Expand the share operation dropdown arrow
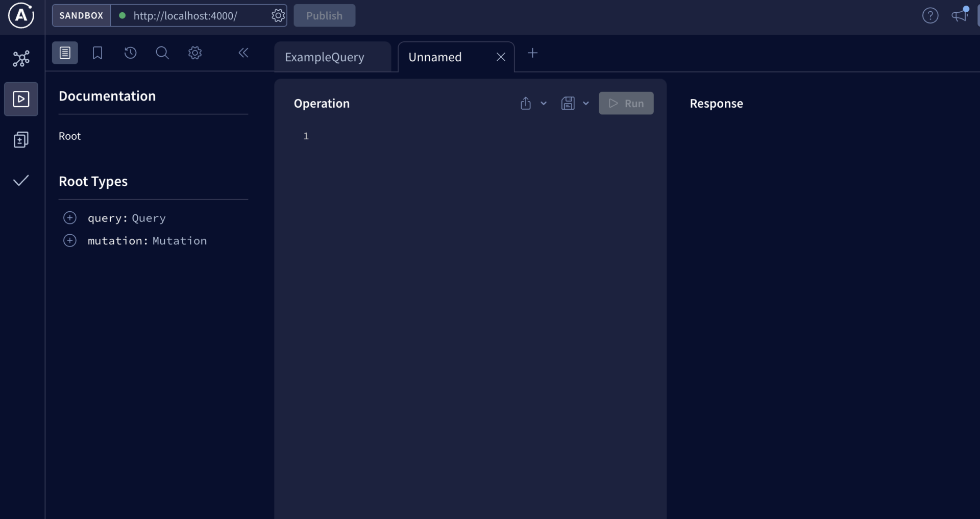 point(544,104)
